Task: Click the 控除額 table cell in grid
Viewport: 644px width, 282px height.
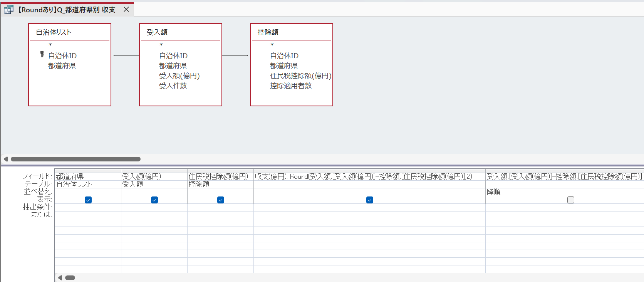Action: tap(221, 184)
